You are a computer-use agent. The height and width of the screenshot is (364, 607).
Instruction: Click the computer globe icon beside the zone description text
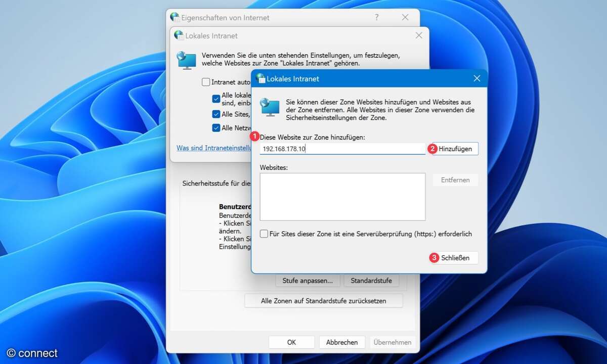coord(270,107)
